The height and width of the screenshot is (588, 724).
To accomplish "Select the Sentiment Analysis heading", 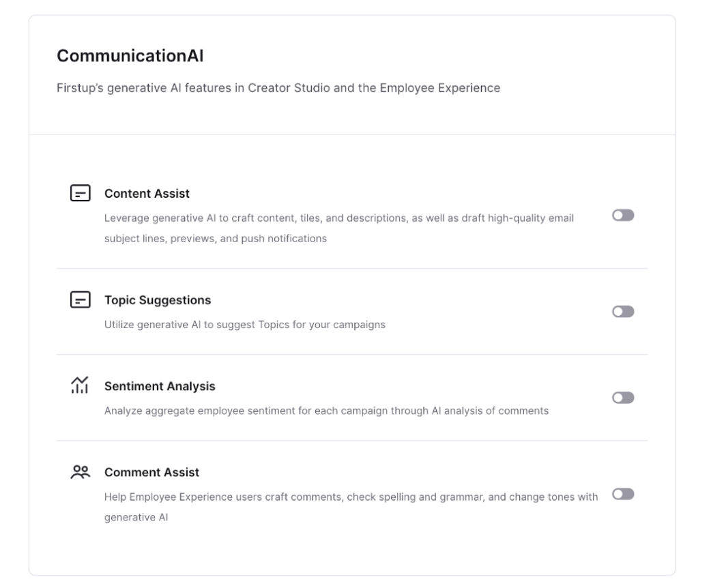I will pyautogui.click(x=160, y=386).
